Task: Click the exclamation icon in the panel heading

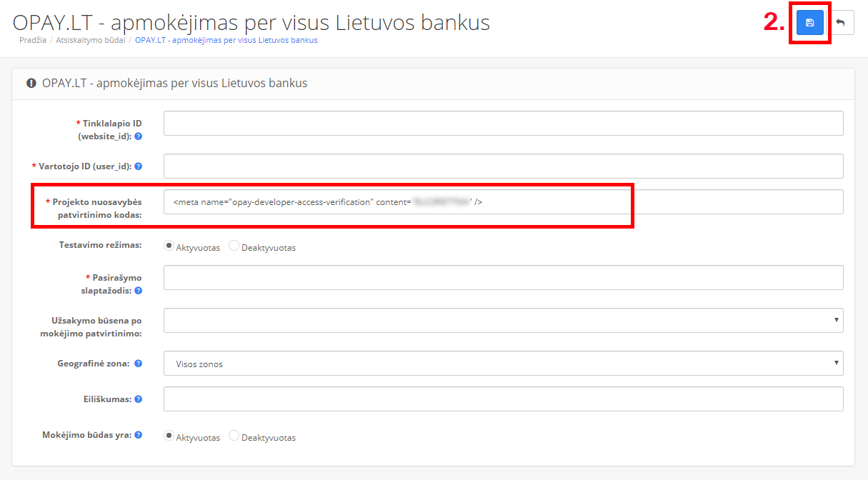Action: 31,84
